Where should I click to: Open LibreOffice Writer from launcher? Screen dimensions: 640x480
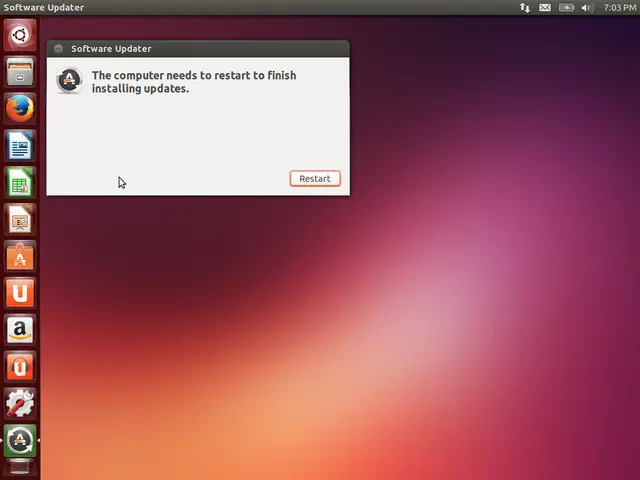tap(20, 145)
